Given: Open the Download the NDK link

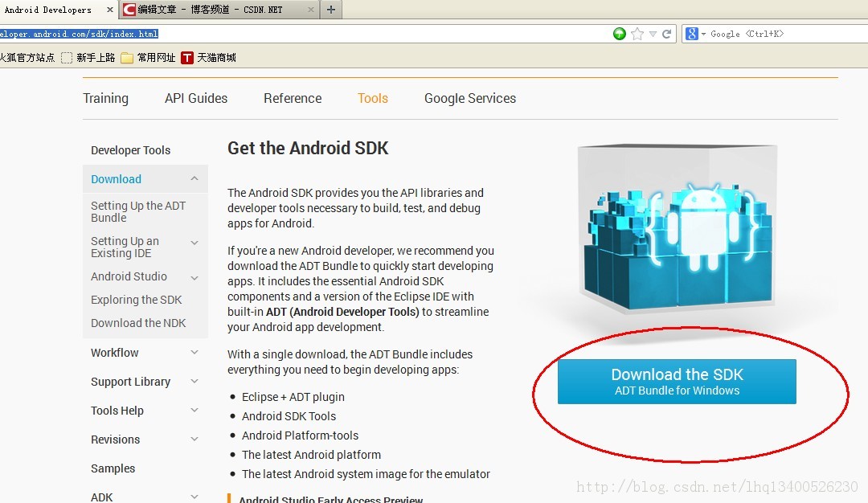Looking at the screenshot, I should click(138, 323).
